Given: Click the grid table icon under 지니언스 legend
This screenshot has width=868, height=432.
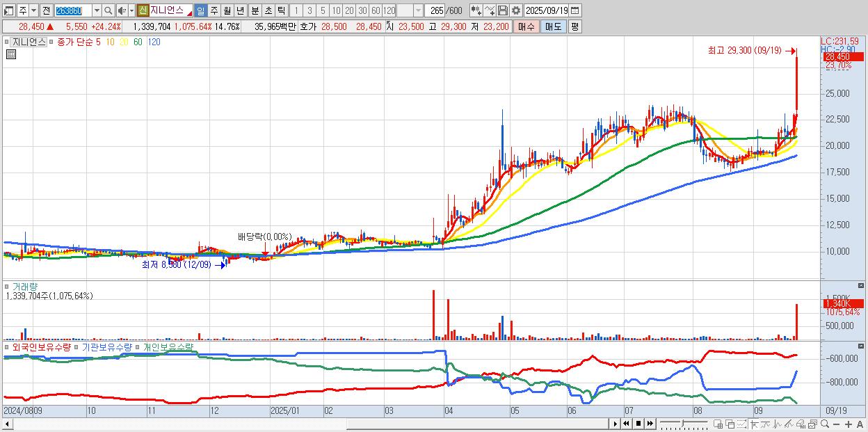Looking at the screenshot, I should tap(11, 54).
